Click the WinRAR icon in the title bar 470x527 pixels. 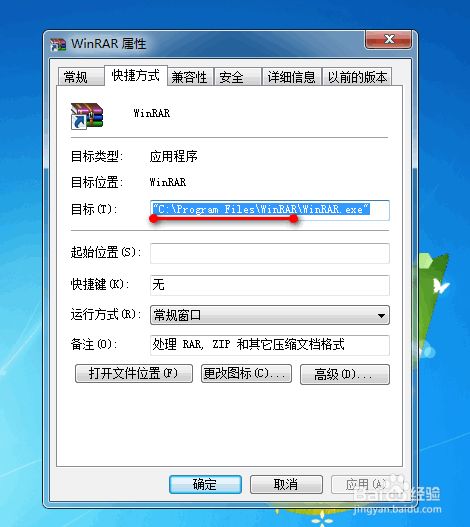(58, 45)
